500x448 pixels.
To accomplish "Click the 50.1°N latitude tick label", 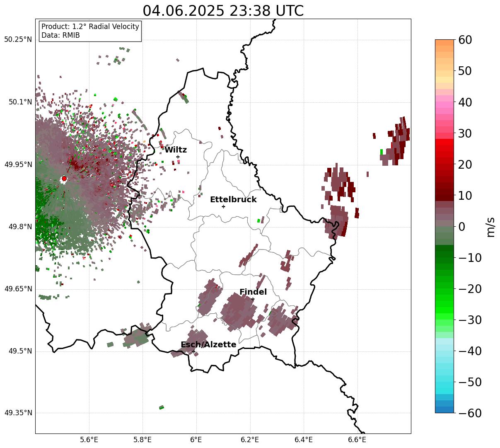I will point(20,102).
